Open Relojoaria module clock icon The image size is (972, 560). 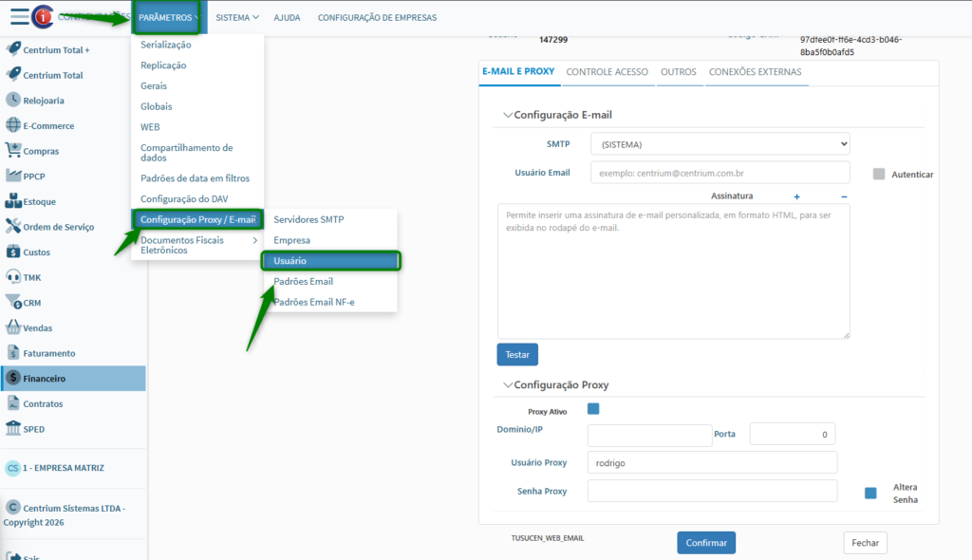click(x=13, y=100)
